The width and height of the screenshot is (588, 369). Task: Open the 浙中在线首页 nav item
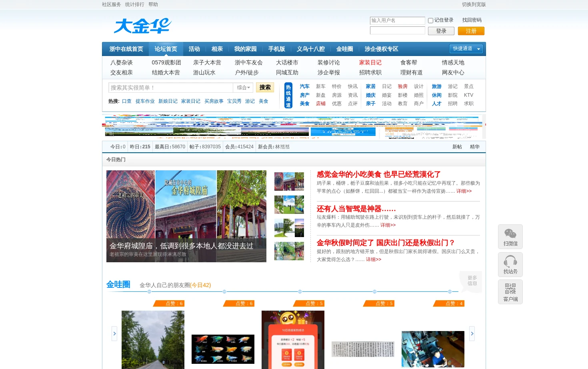pos(126,49)
